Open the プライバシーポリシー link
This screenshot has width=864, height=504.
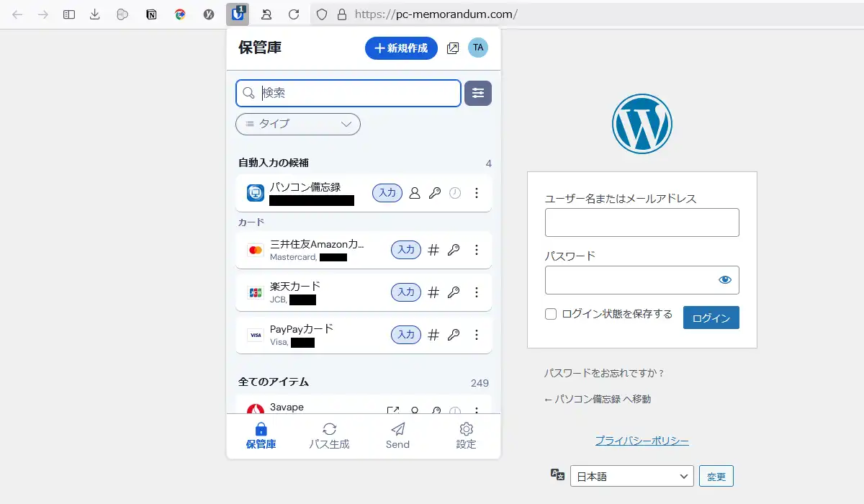point(642,441)
